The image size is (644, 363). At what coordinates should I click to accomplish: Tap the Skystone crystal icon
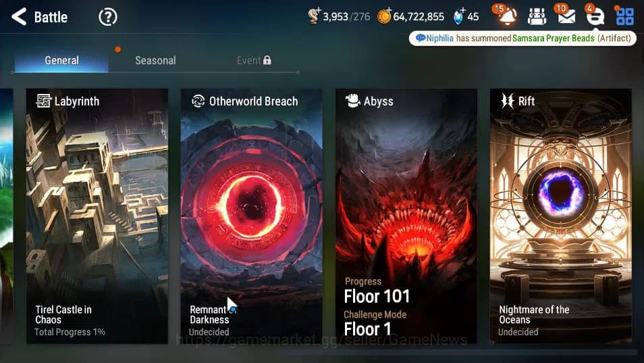coord(459,16)
